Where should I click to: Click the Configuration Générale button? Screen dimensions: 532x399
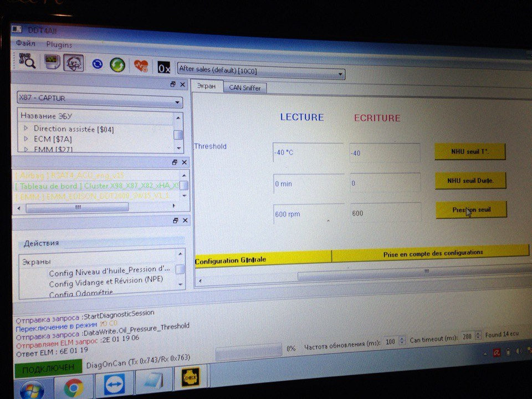click(x=263, y=260)
